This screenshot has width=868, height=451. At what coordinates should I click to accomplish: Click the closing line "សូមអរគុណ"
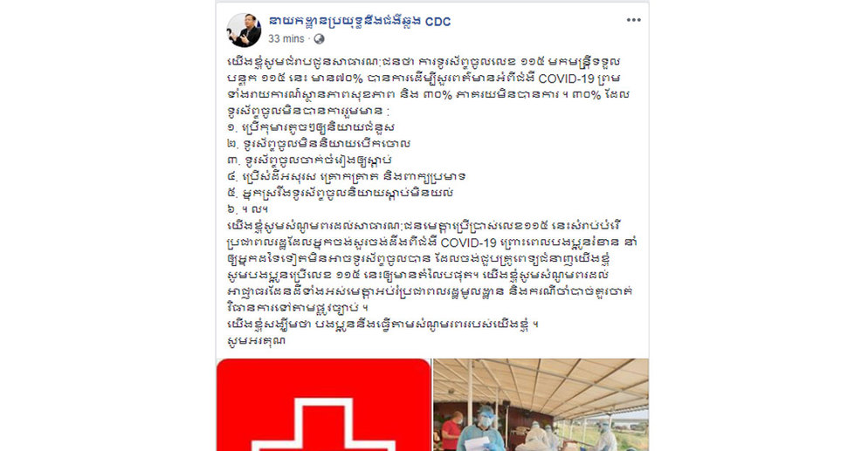coord(257,340)
